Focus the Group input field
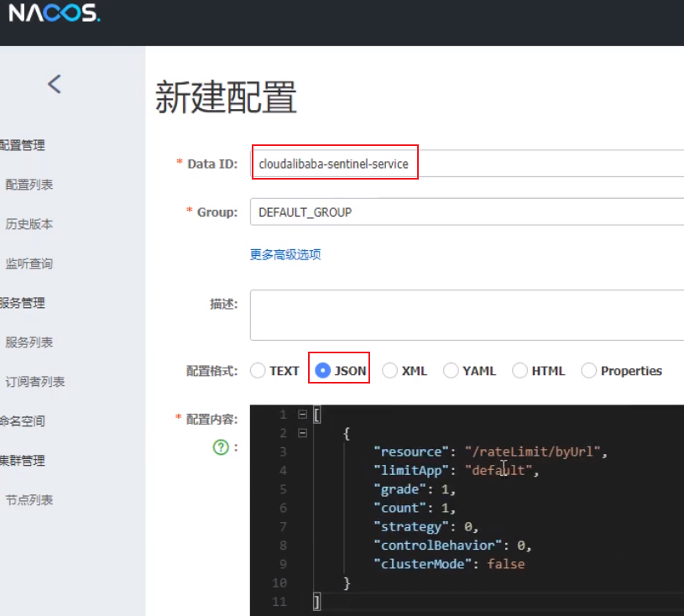Screen dimensions: 684x616 467,211
